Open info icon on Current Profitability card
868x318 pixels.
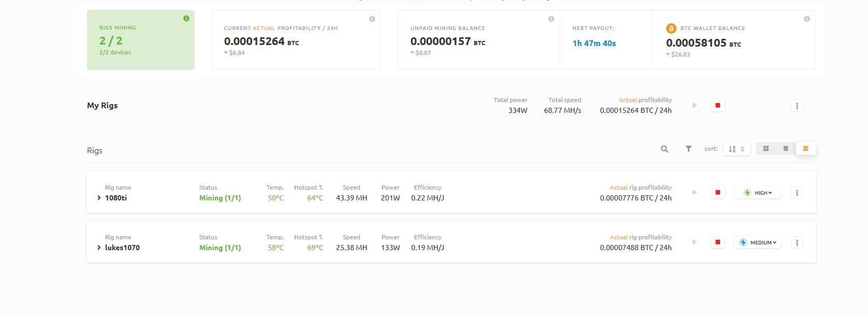pyautogui.click(x=372, y=19)
